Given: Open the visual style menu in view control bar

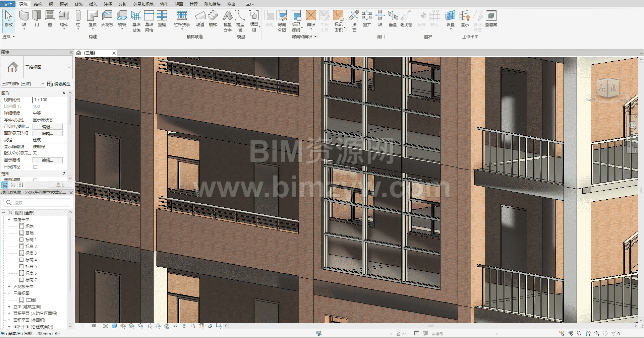Looking at the screenshot, I should [114, 326].
